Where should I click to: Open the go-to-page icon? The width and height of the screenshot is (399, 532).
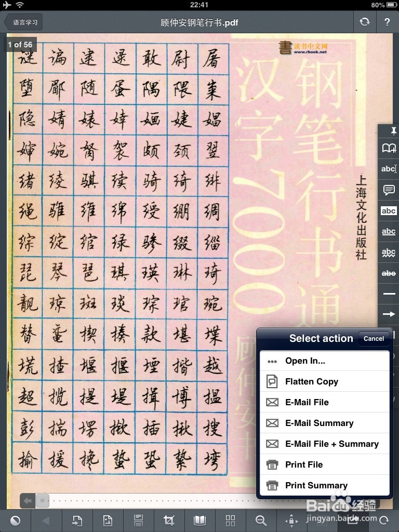[x=77, y=521]
